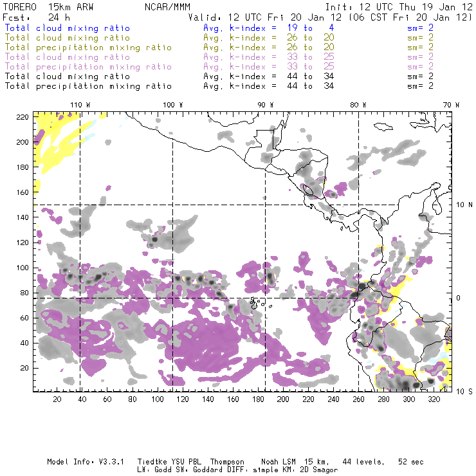Select the purple 'Total cloud mixing ratio' legend entry
The height and width of the screenshot is (476, 476).
[68, 57]
